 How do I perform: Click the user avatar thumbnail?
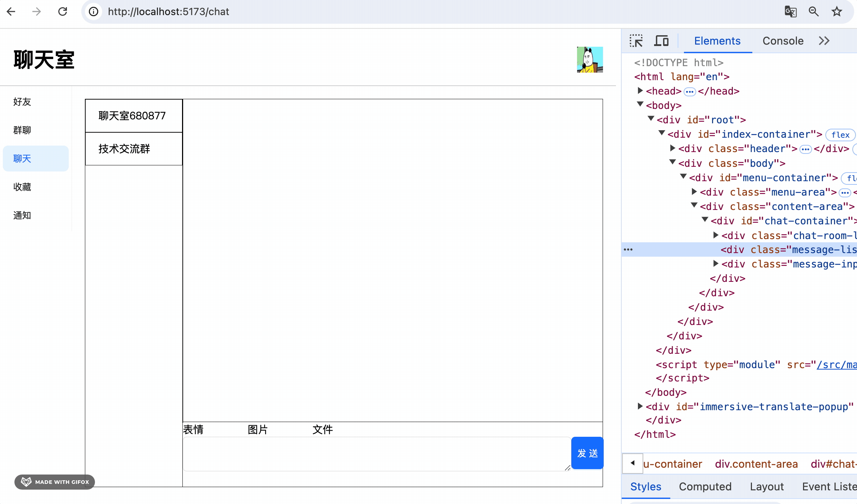pos(590,60)
